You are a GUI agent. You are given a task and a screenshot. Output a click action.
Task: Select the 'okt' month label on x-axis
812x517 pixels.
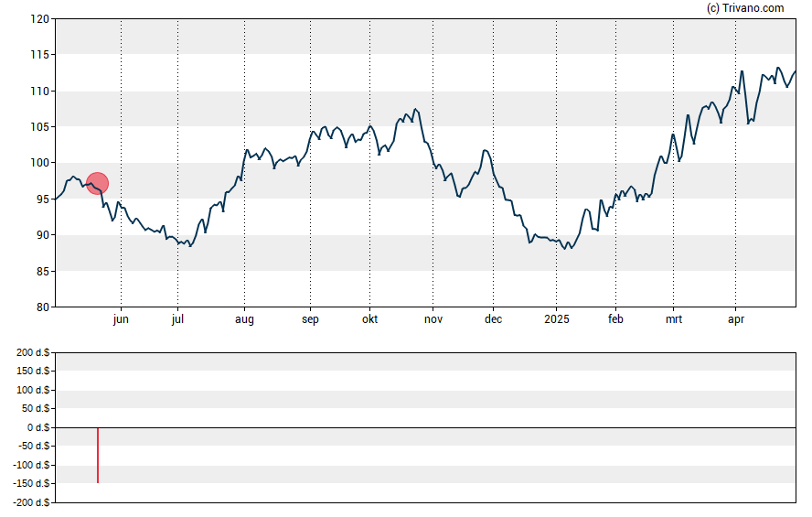pyautogui.click(x=369, y=319)
